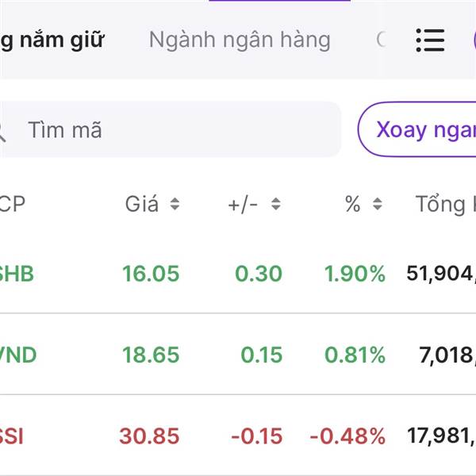The height and width of the screenshot is (476, 476).
Task: Click SHB change value 0.30
Action: [x=259, y=274]
